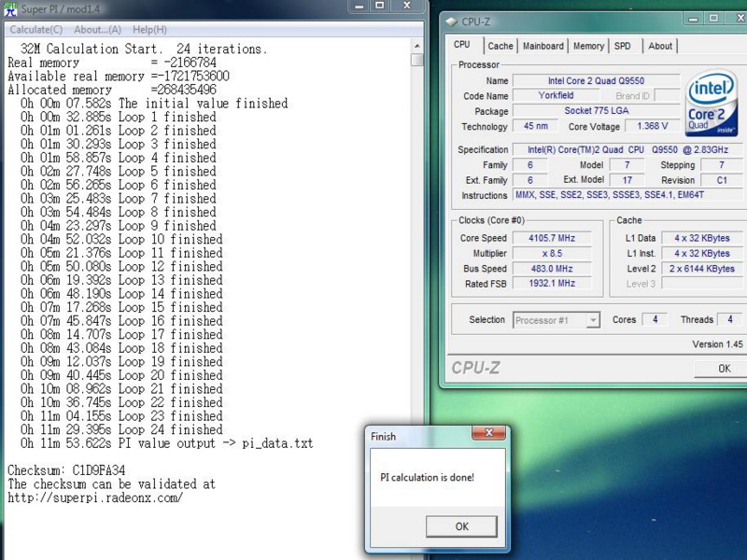The image size is (747, 560).
Task: Close the Finish dialog with X button
Action: (488, 432)
